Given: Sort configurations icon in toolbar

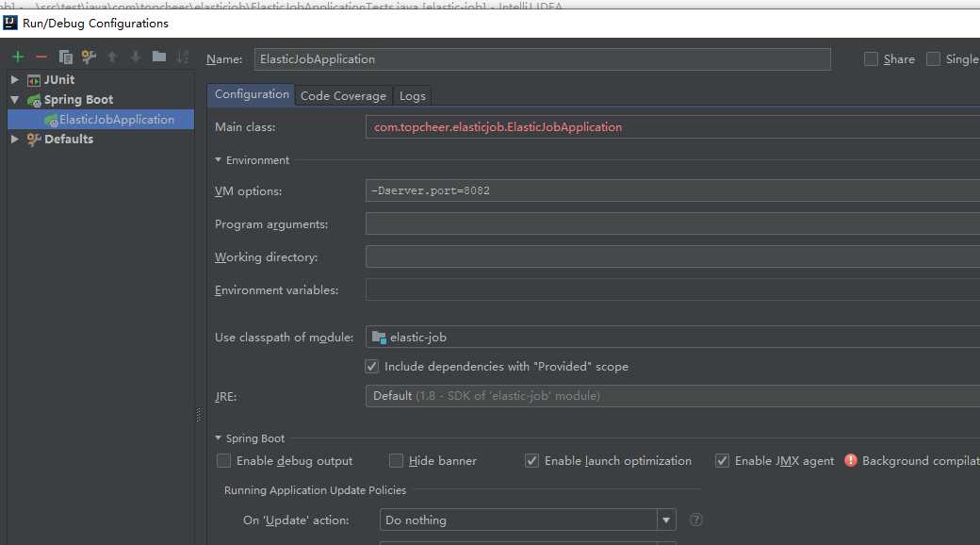Looking at the screenshot, I should (x=183, y=57).
